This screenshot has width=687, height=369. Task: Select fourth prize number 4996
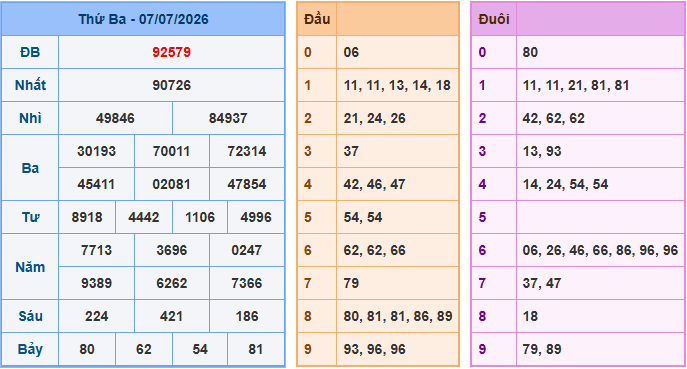(x=256, y=217)
